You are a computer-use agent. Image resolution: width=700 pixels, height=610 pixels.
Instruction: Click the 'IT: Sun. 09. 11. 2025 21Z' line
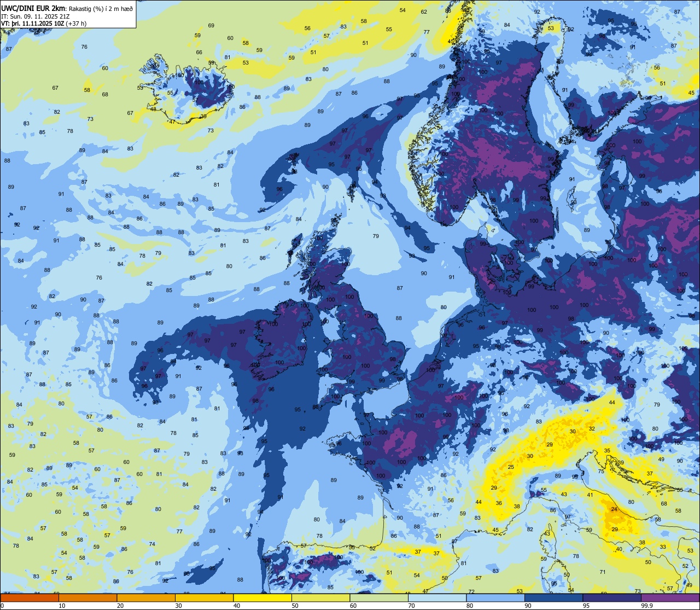pos(35,16)
